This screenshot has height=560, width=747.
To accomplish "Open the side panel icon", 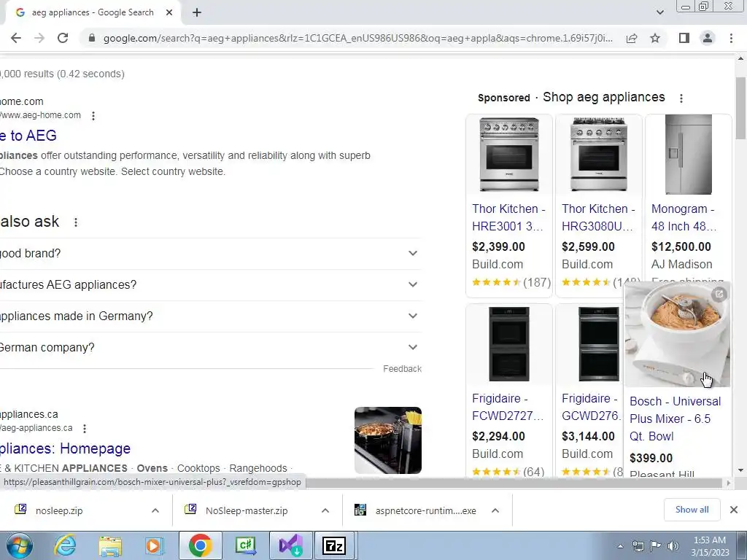I will (x=684, y=38).
